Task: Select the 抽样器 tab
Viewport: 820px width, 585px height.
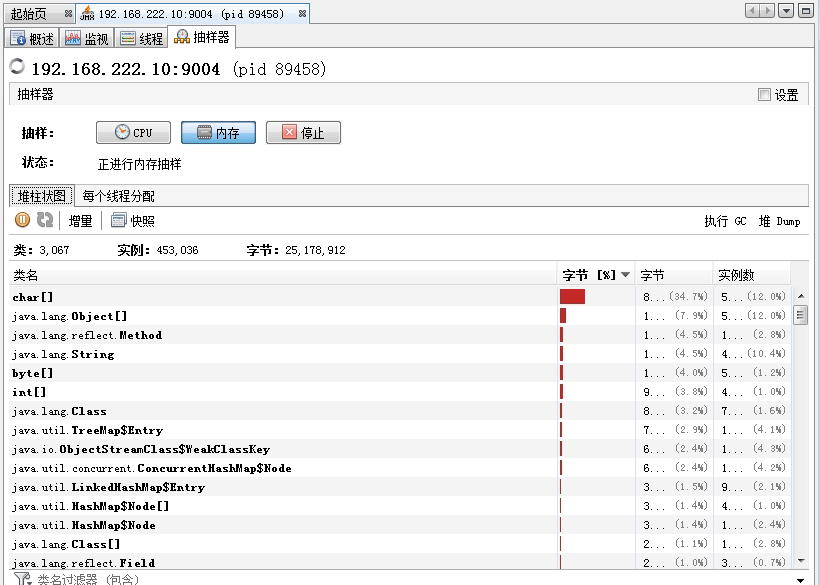Action: coord(202,37)
